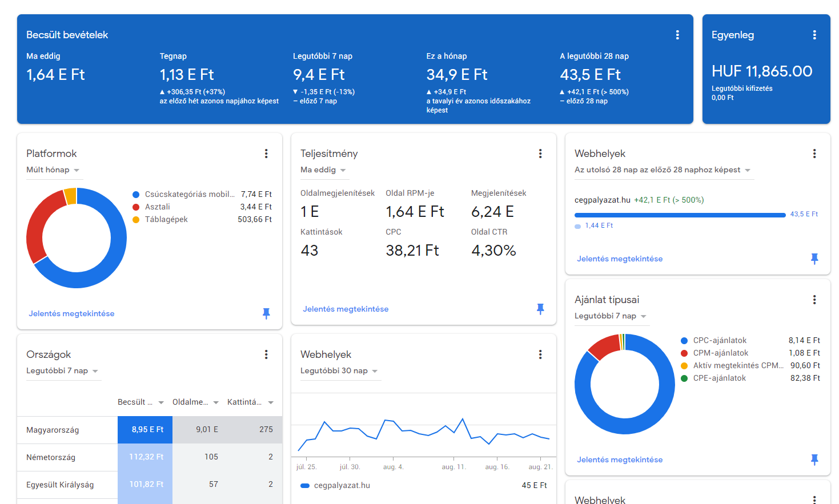Viewport: 839px width, 504px height.
Task: Click the cegpalyazat.hu chart legend marker
Action: (305, 486)
